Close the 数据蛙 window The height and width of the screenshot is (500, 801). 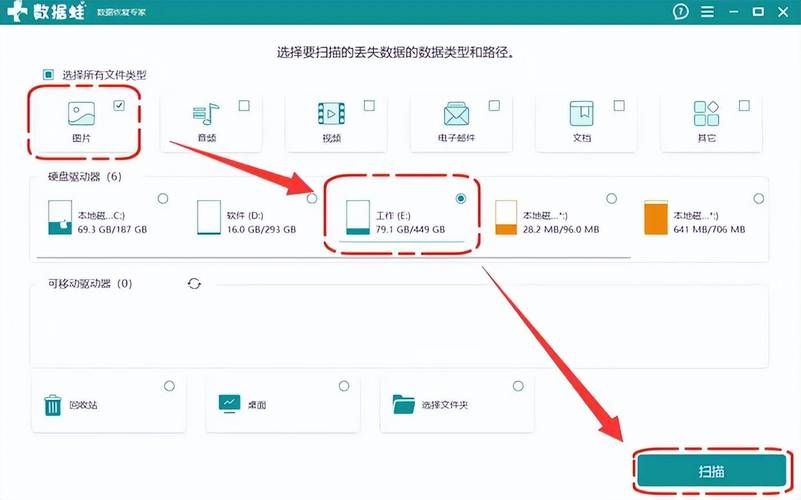point(783,11)
